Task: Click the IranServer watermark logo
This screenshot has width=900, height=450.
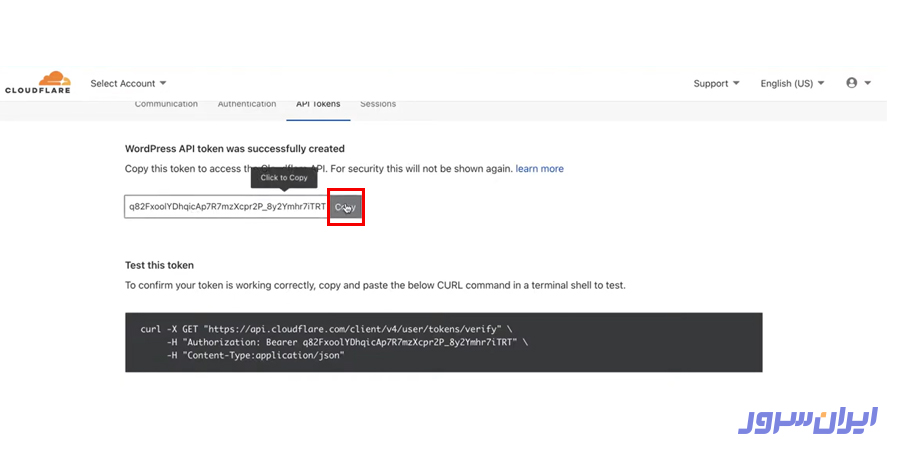Action: pyautogui.click(x=808, y=419)
